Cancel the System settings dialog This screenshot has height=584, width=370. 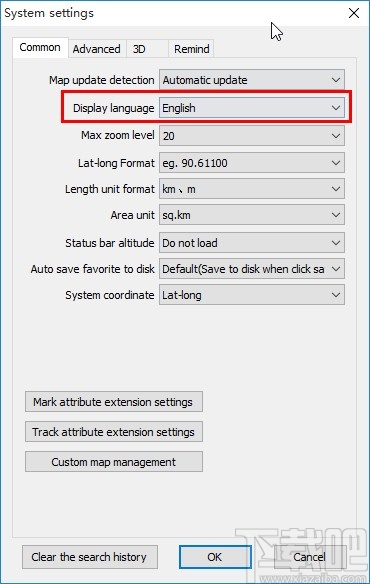coord(310,557)
